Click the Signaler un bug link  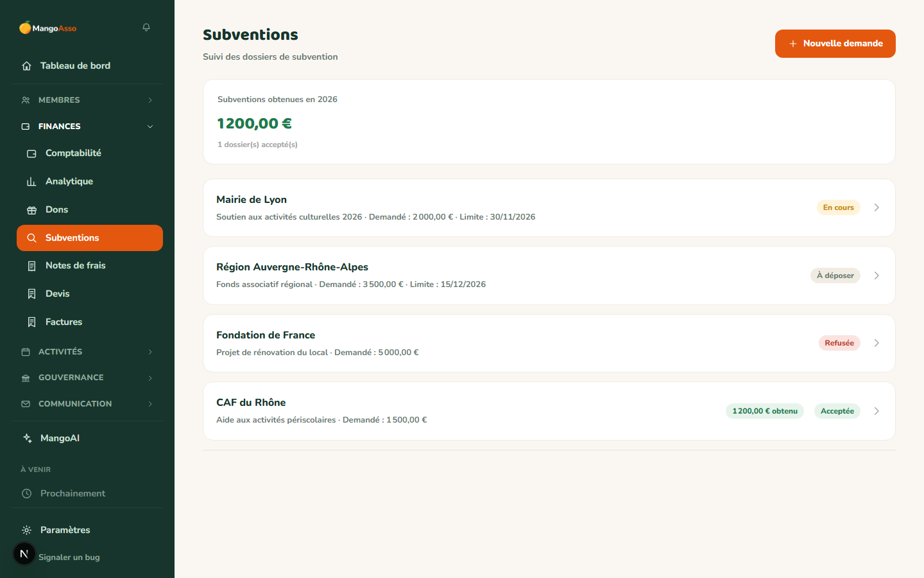69,557
